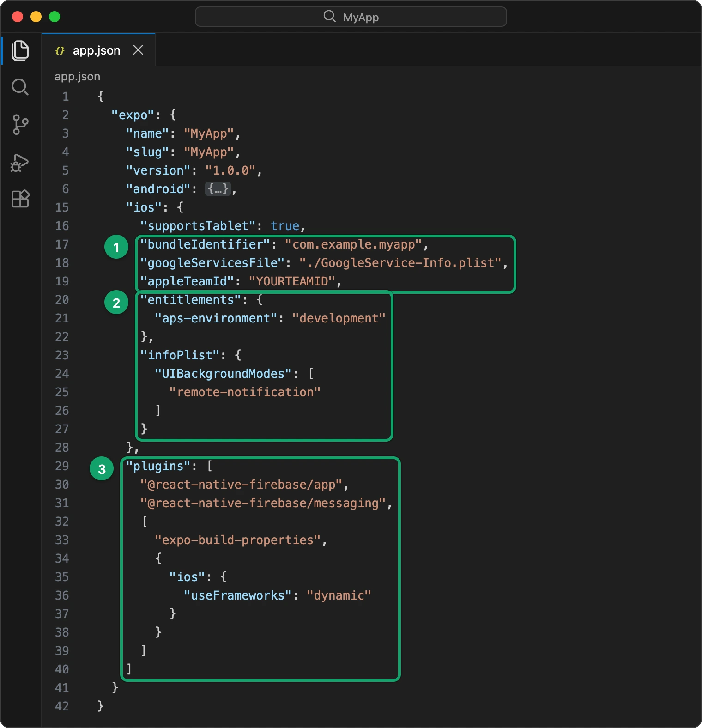Screen dimensions: 702x728
Task: Click the "./GoogleService-Info.plist" value
Action: [x=400, y=263]
